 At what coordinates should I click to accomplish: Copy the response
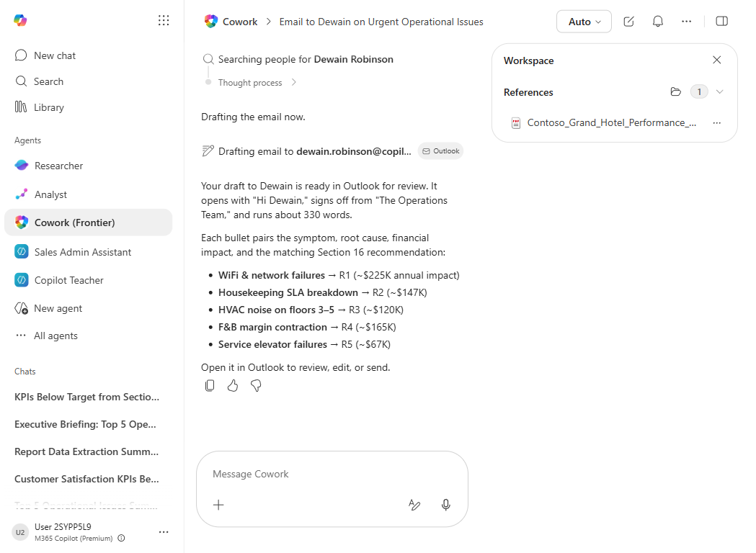[x=210, y=386]
